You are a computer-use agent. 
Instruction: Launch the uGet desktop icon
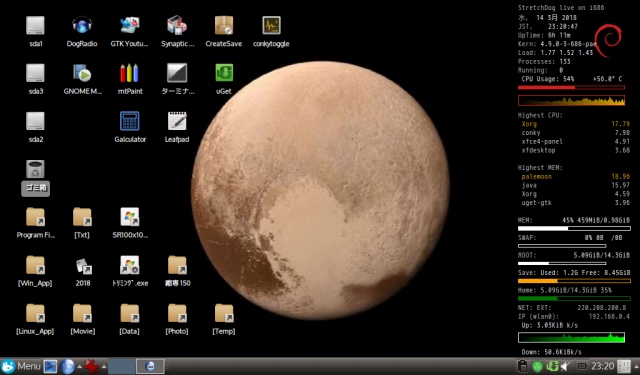click(224, 73)
